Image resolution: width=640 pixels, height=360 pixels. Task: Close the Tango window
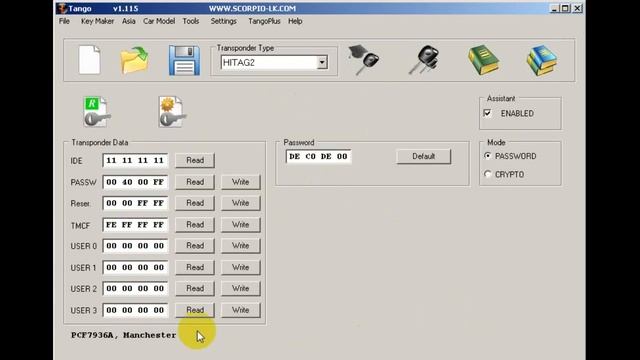578,8
